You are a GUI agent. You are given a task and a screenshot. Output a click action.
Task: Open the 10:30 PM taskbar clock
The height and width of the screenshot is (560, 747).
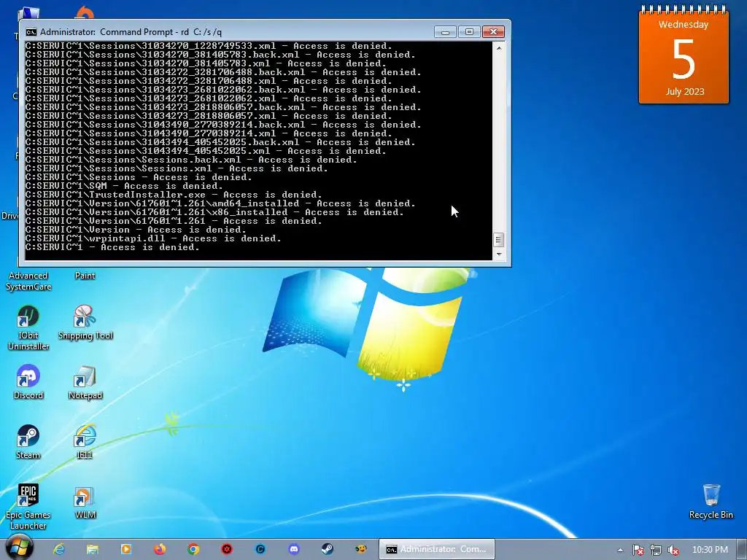710,550
